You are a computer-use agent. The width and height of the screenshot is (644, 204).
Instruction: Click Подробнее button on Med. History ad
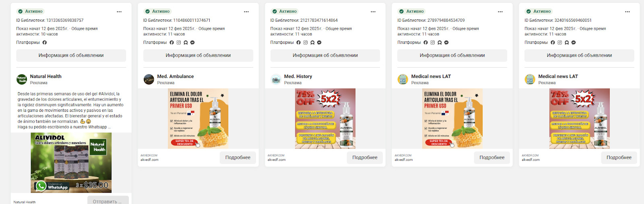click(x=365, y=158)
